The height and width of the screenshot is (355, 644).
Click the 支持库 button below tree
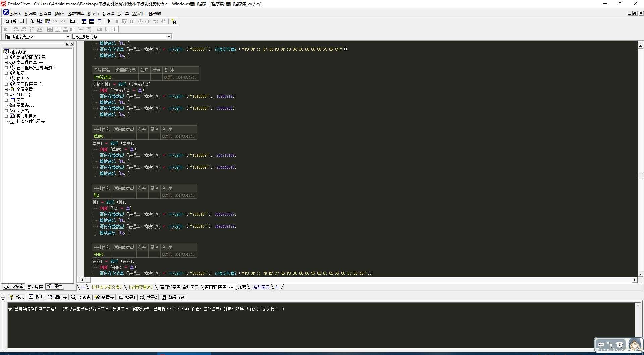14,287
